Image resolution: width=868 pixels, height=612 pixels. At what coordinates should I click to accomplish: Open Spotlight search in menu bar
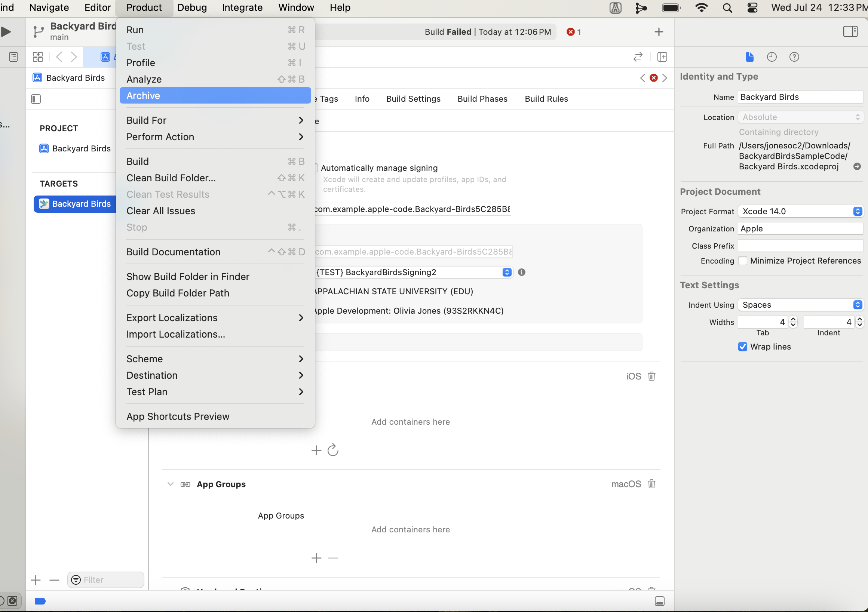point(727,8)
